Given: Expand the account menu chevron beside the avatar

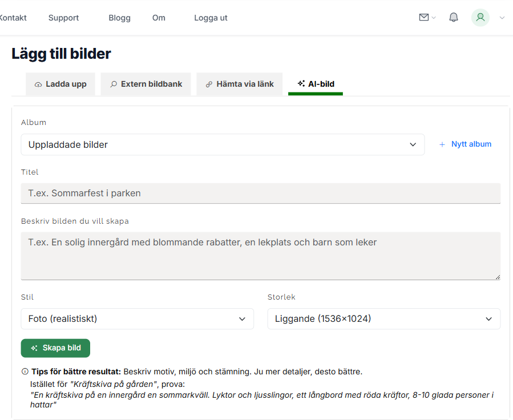Looking at the screenshot, I should [502, 18].
